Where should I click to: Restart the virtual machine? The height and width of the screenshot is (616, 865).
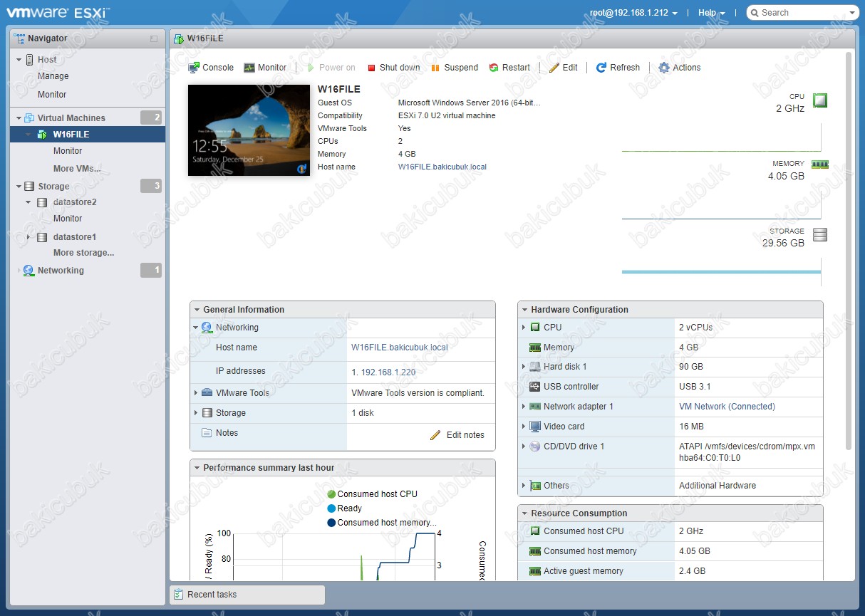[x=509, y=68]
